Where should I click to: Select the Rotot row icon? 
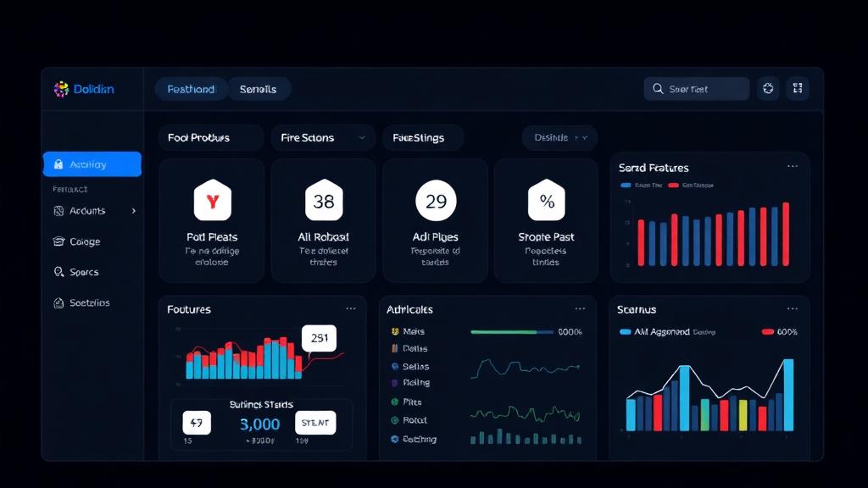click(395, 420)
